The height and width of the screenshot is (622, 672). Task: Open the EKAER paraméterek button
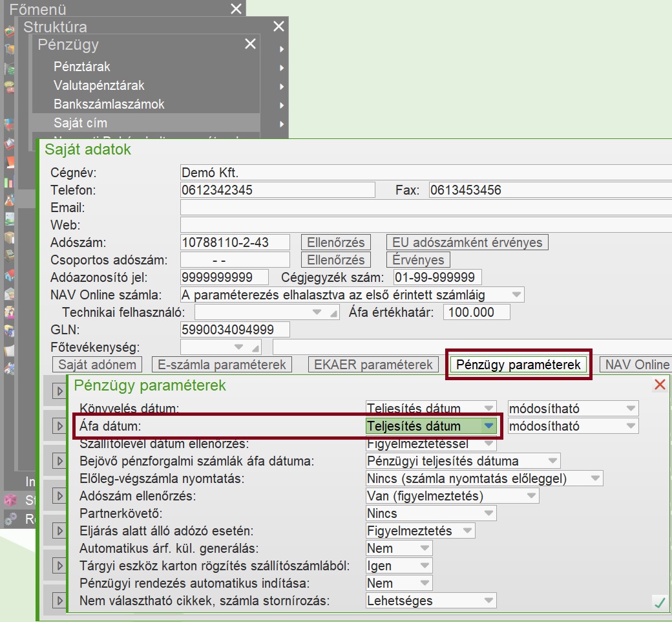[x=373, y=365]
